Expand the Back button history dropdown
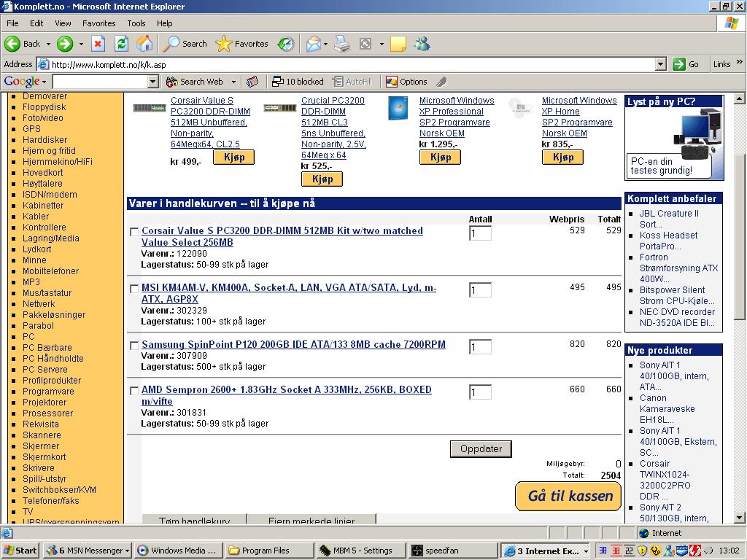Image resolution: width=747 pixels, height=560 pixels. pyautogui.click(x=48, y=44)
